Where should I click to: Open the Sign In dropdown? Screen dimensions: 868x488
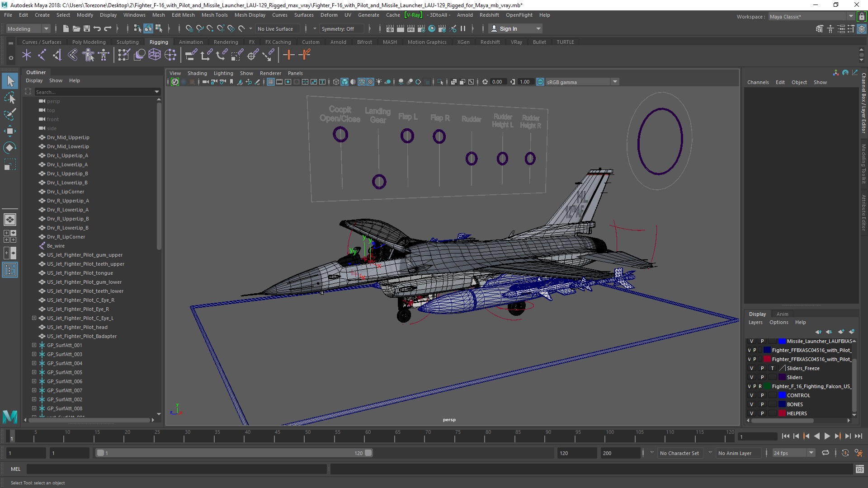pos(515,28)
